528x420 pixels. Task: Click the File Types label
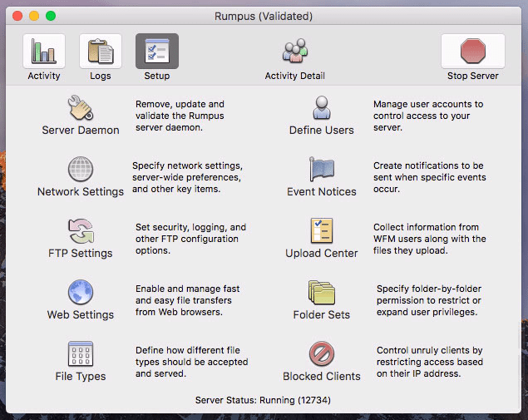pos(81,377)
